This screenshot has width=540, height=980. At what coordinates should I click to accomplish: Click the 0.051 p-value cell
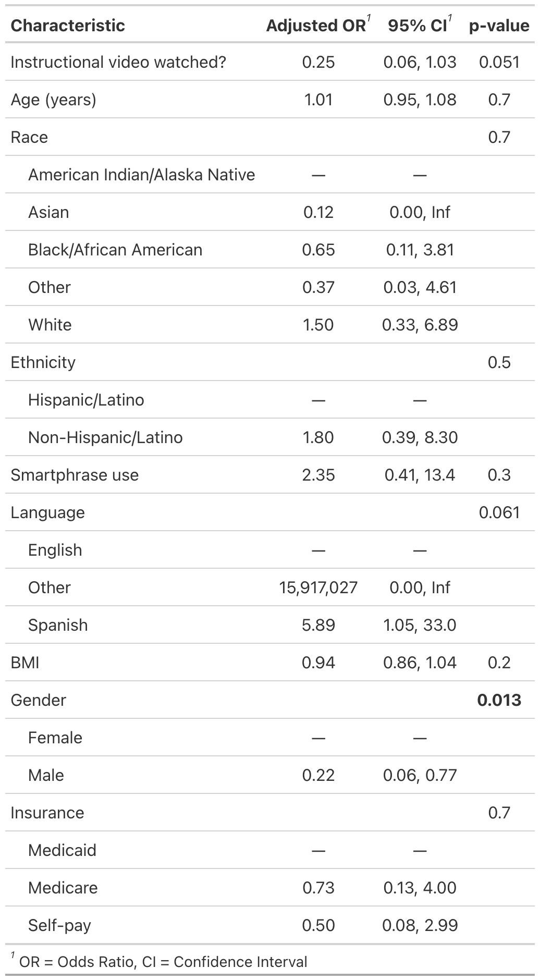pyautogui.click(x=499, y=62)
